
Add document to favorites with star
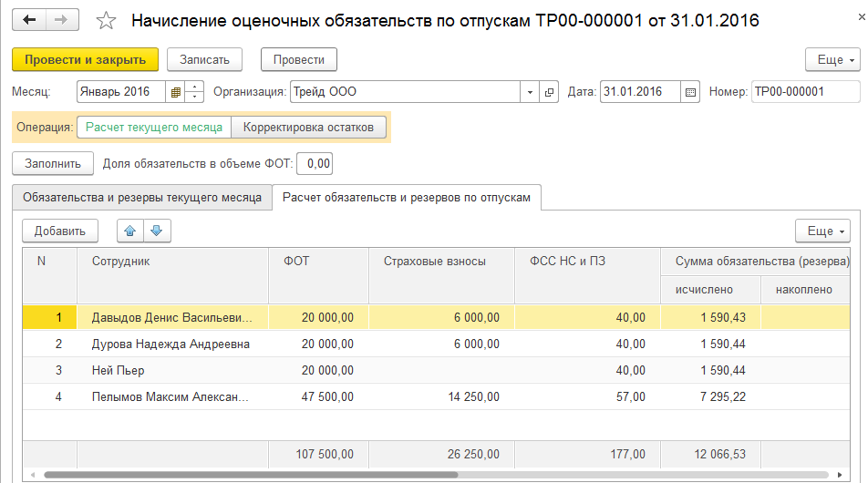(106, 20)
